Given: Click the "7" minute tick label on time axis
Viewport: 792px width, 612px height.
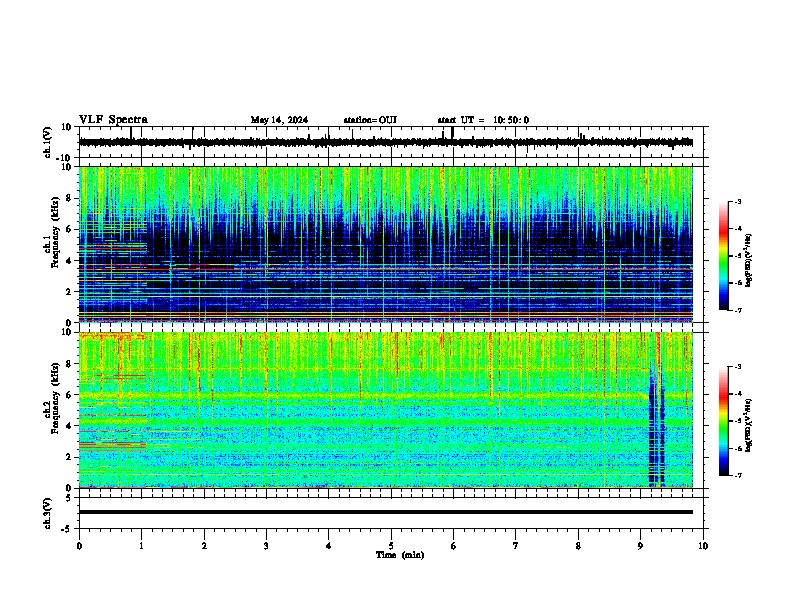Looking at the screenshot, I should pos(516,546).
